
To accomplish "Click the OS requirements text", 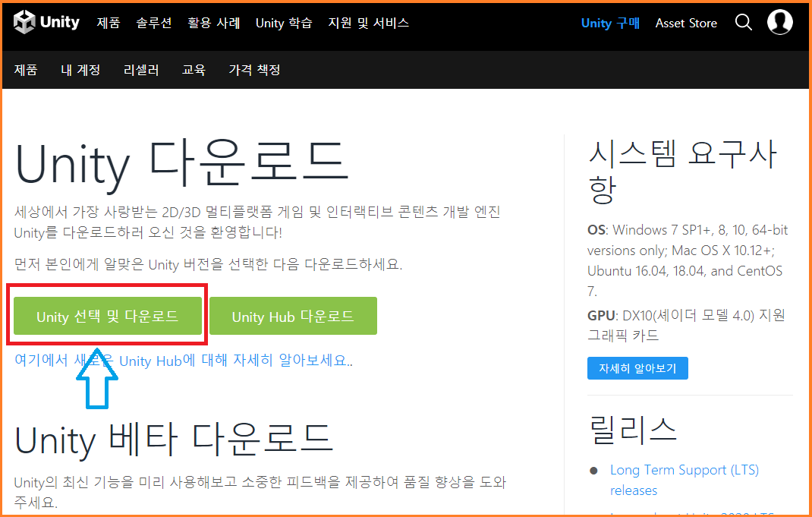I will tap(688, 260).
